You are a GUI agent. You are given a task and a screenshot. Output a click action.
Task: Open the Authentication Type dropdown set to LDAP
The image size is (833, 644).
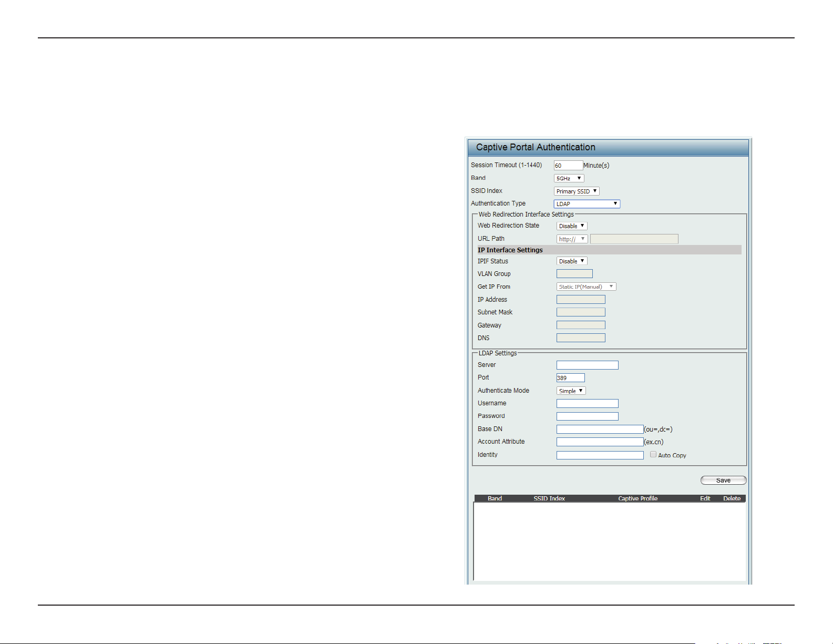(x=587, y=204)
